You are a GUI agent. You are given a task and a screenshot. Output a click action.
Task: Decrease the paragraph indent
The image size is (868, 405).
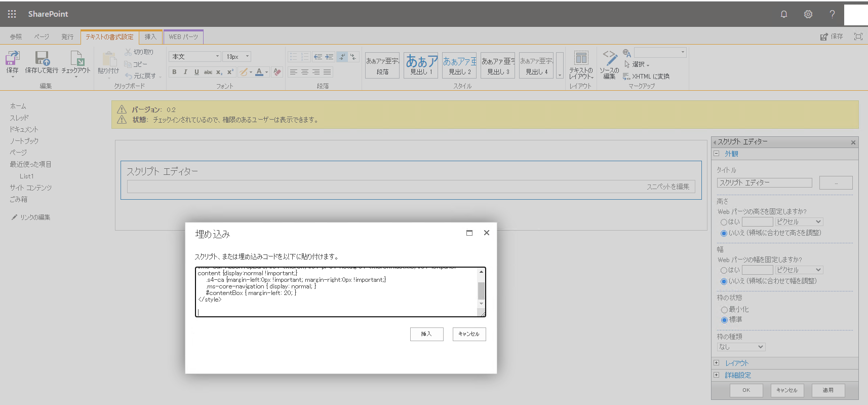[318, 57]
